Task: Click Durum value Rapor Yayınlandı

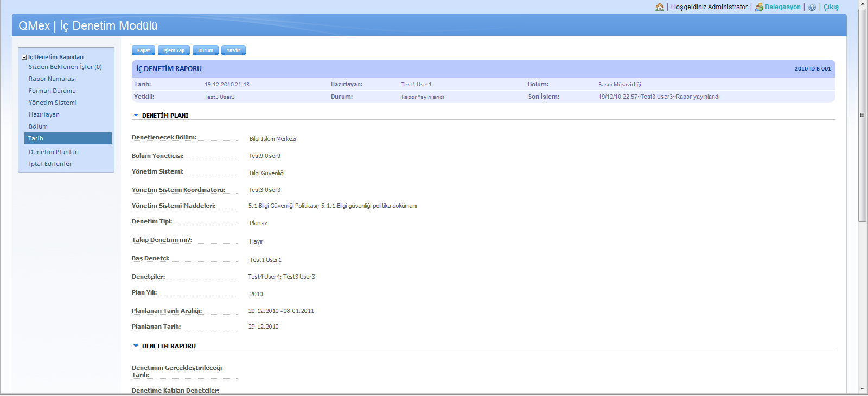Action: (x=423, y=97)
